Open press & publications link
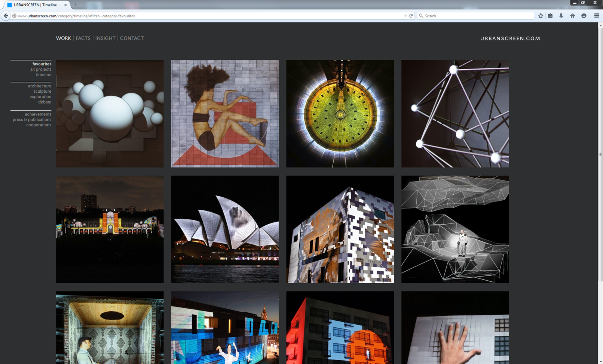The height and width of the screenshot is (364, 603). click(32, 120)
